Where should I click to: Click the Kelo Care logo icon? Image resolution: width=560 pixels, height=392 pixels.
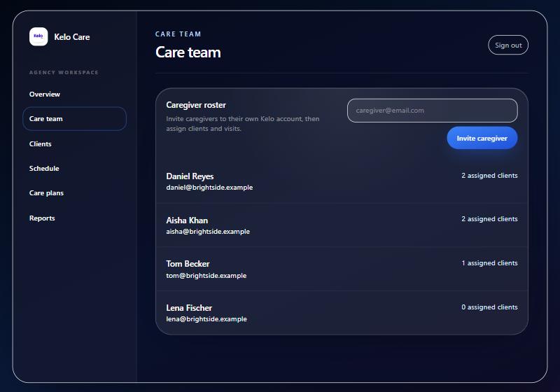click(38, 36)
